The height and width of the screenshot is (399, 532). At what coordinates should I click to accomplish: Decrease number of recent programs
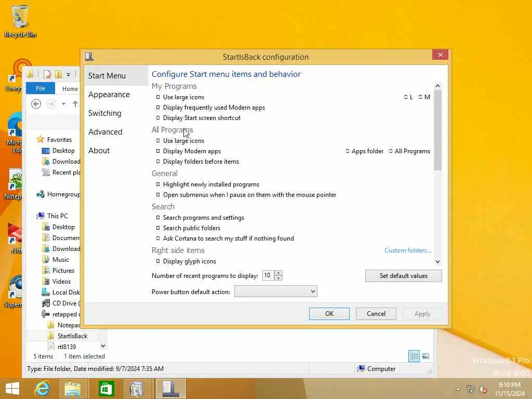tap(278, 278)
